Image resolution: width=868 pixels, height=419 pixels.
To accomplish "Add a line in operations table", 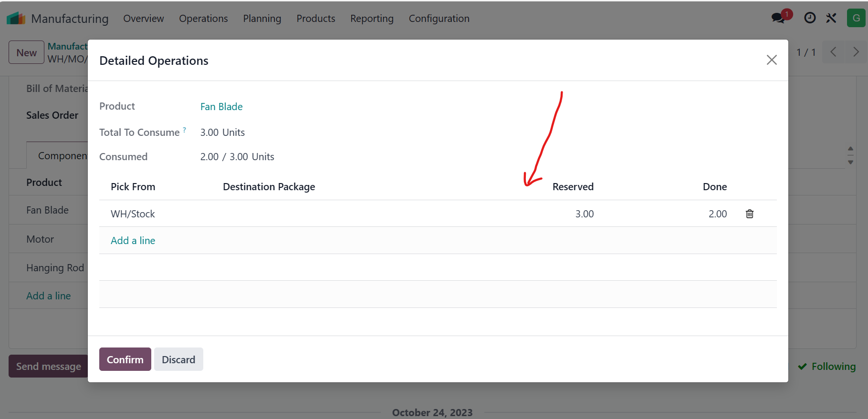I will (133, 241).
